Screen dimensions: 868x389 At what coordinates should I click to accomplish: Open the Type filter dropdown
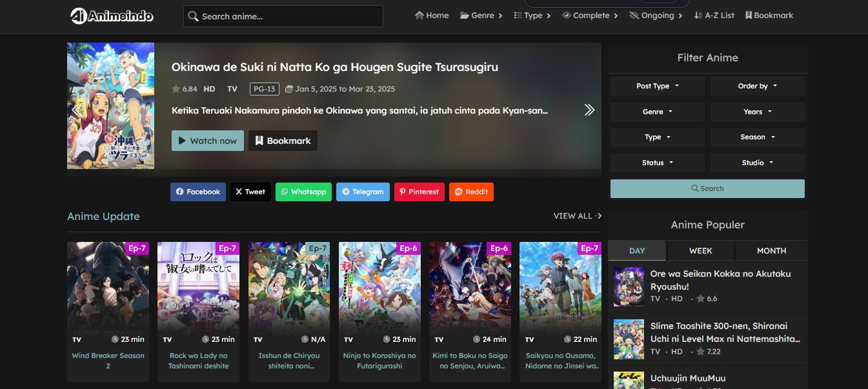(658, 137)
